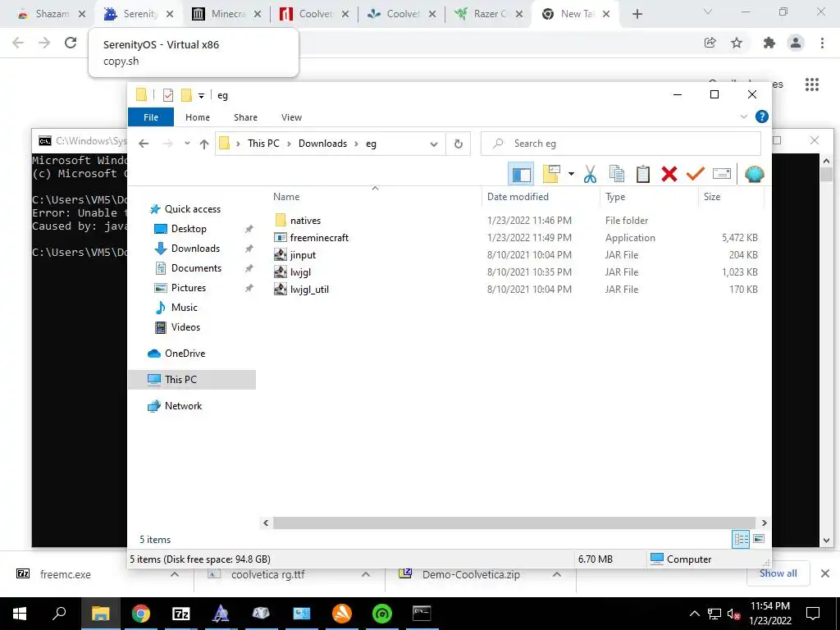This screenshot has width=840, height=630.
Task: Open Videos in the navigation pane
Action: click(185, 327)
